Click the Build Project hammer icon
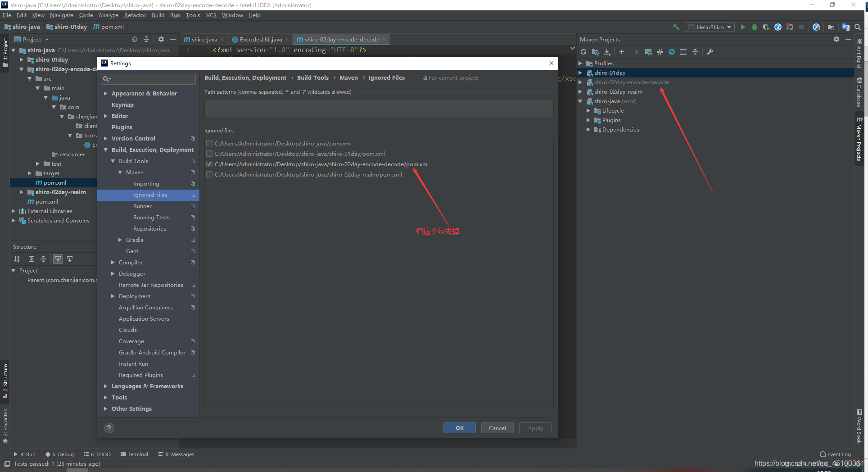This screenshot has height=472, width=868. pos(676,27)
